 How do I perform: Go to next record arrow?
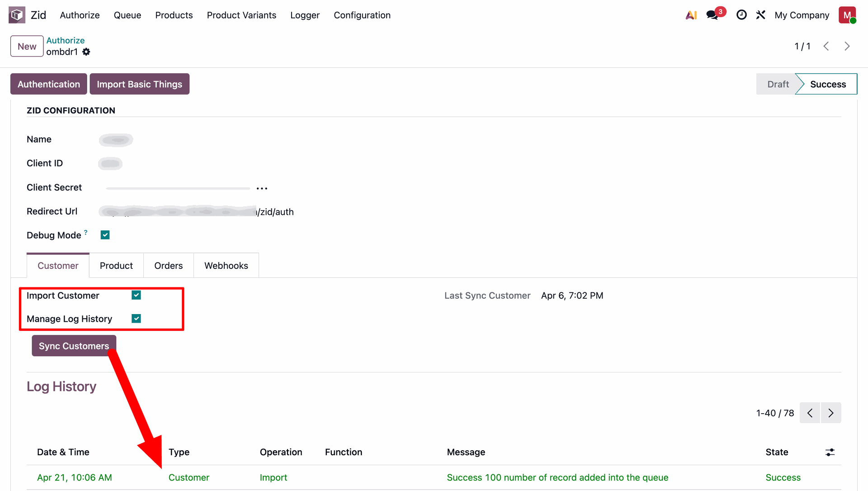pyautogui.click(x=847, y=46)
